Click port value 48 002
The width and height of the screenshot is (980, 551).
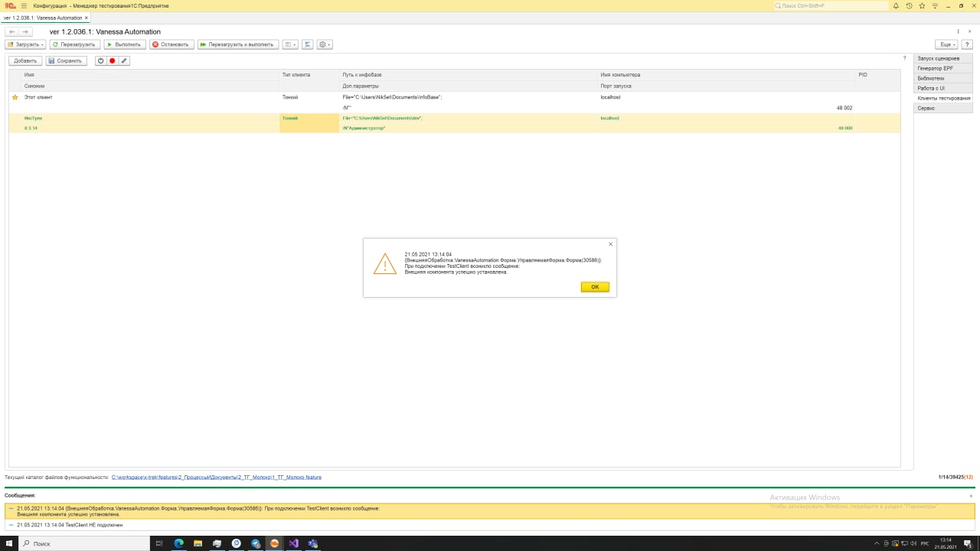844,108
